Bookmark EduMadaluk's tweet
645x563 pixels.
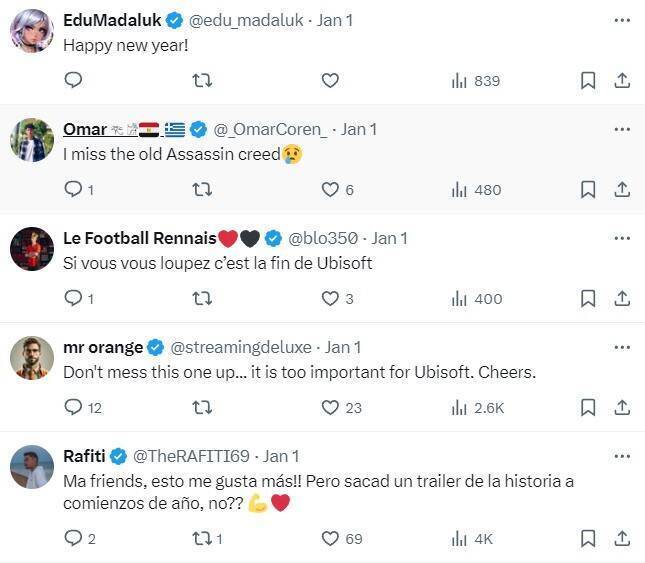point(588,81)
